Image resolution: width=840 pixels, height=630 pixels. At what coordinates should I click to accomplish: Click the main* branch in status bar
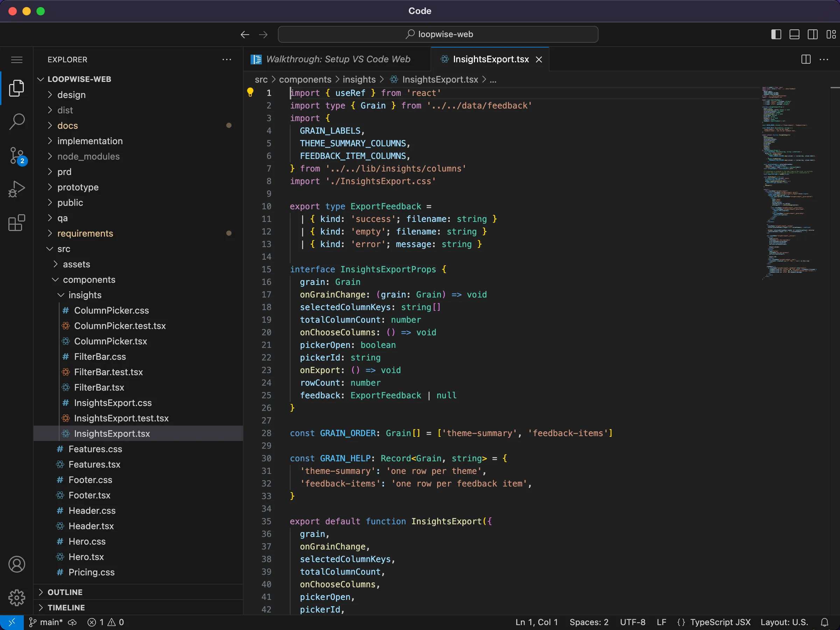46,622
